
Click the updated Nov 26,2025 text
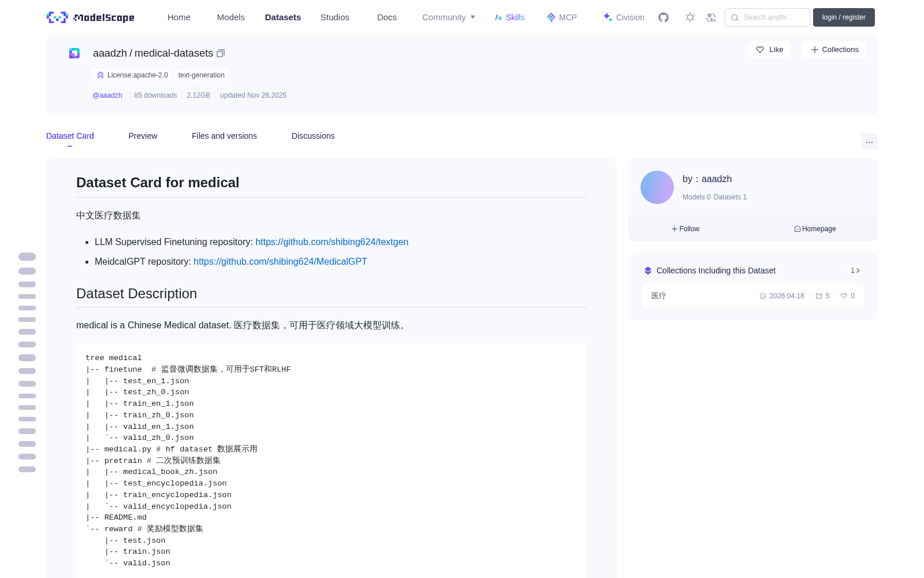tap(253, 95)
